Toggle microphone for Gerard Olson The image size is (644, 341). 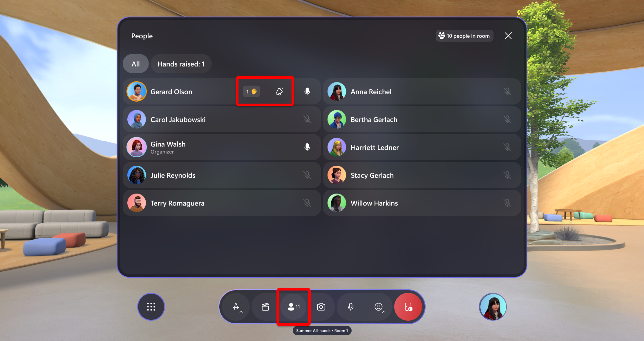point(307,91)
